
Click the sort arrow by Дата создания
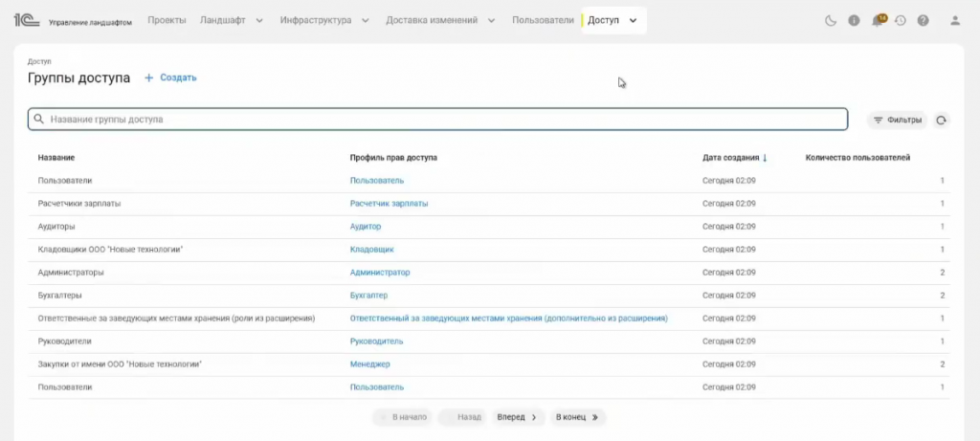(765, 158)
